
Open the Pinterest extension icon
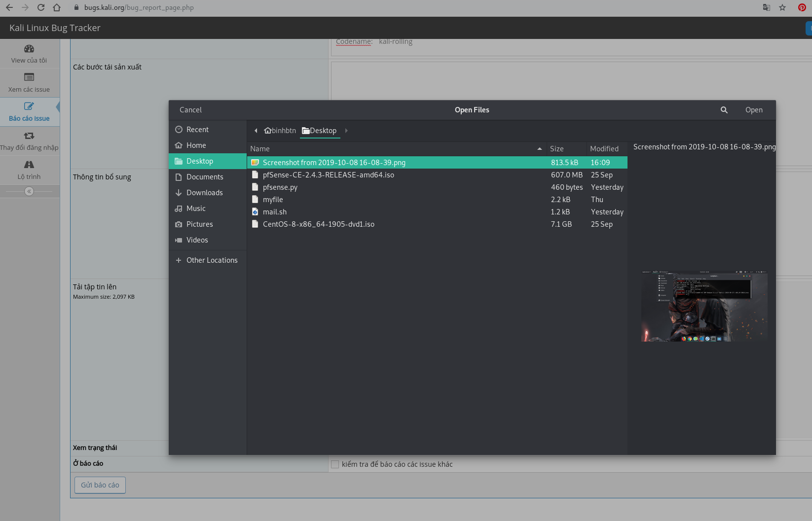pyautogui.click(x=802, y=7)
